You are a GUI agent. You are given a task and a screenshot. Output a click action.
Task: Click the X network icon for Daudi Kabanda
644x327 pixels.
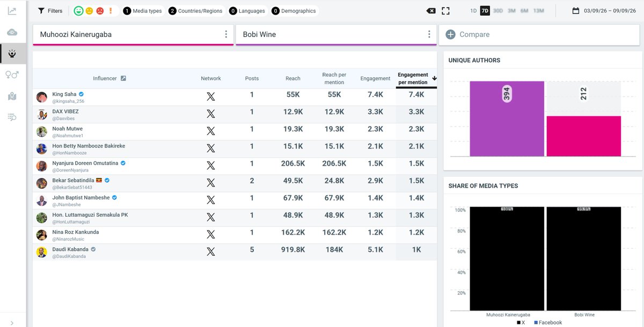211,251
